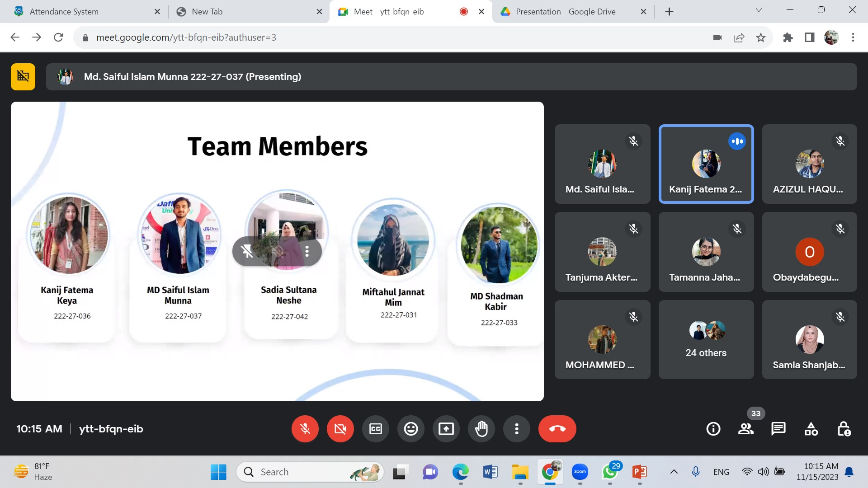Viewport: 868px width, 488px height.
Task: Unmute the microphone in Meet controls
Action: (x=305, y=429)
